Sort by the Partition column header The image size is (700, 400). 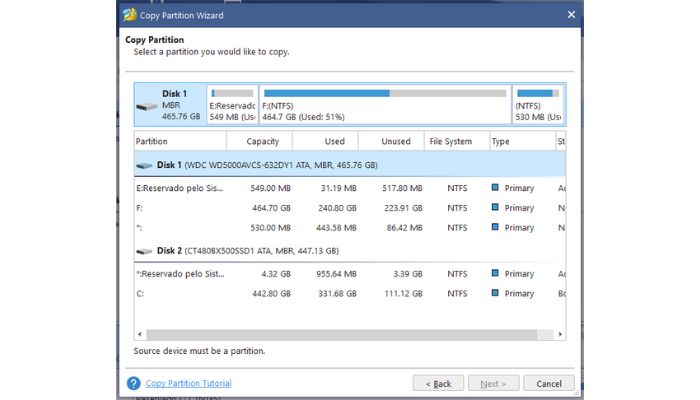[180, 142]
